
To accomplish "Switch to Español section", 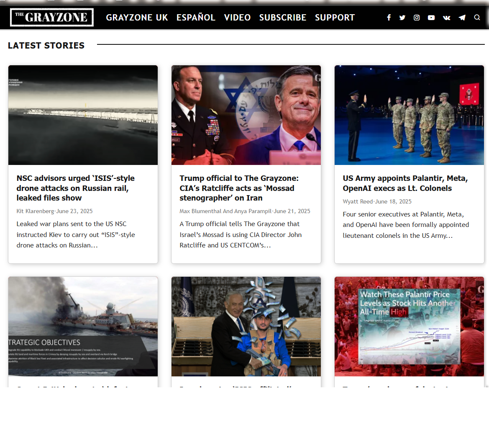I will pos(196,18).
